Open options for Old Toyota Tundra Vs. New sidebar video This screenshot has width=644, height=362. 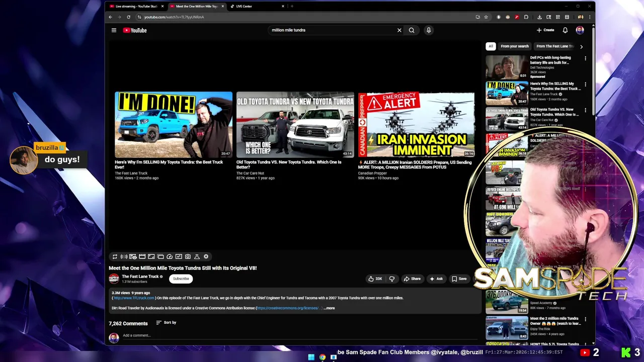(x=585, y=110)
